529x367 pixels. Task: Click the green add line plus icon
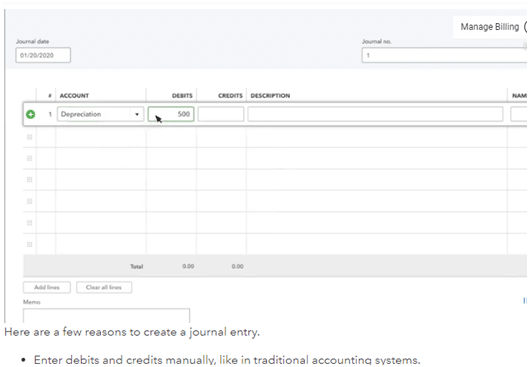[30, 114]
